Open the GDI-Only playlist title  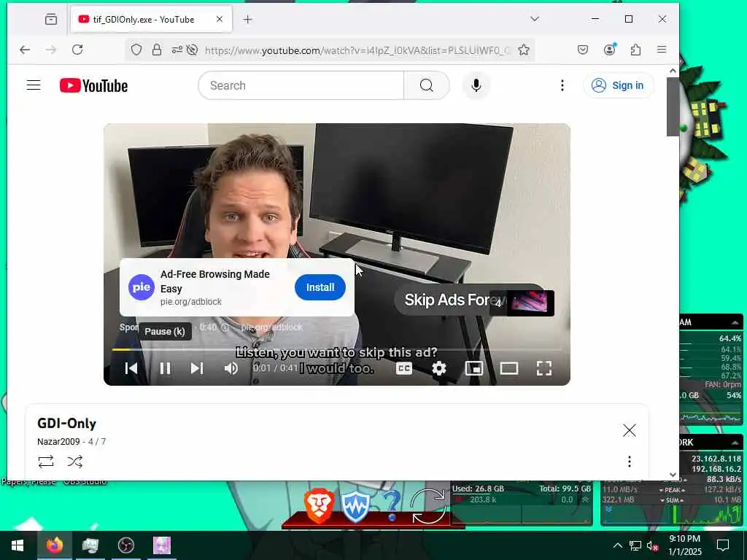tap(66, 424)
